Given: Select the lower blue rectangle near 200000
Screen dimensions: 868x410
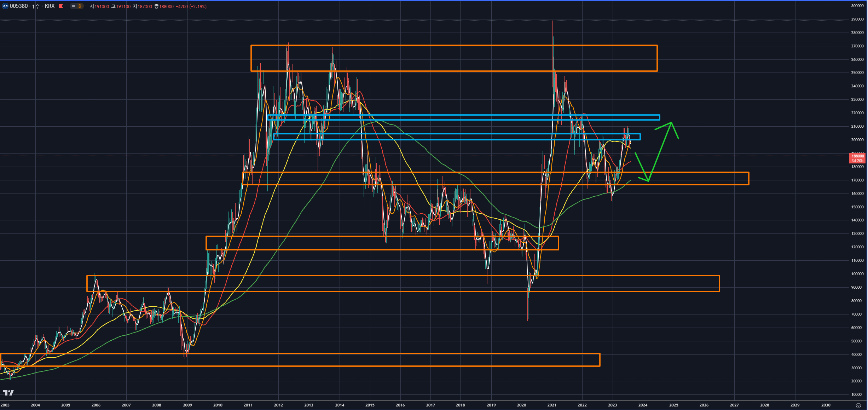Looking at the screenshot, I should coord(460,134).
